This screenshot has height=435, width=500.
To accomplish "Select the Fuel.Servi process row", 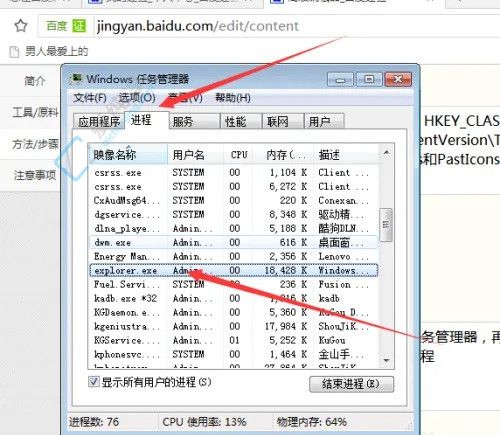I will point(233,285).
